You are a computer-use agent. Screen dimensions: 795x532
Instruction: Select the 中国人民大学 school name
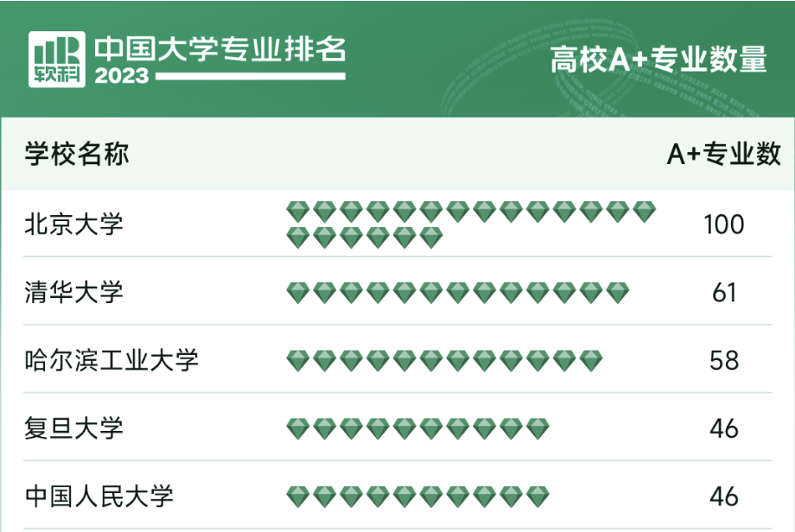[x=99, y=496]
